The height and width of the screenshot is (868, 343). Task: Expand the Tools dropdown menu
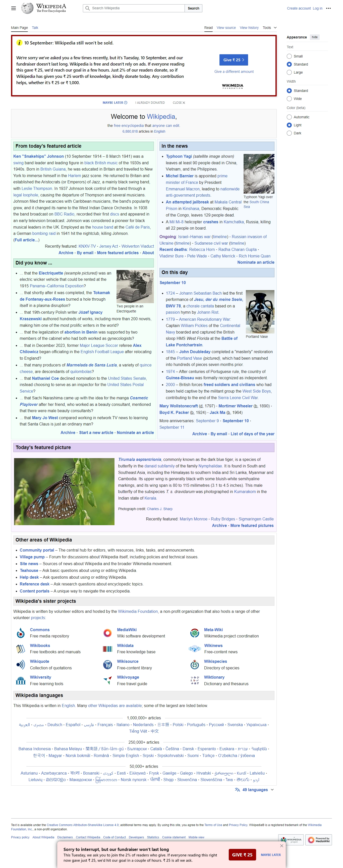269,28
